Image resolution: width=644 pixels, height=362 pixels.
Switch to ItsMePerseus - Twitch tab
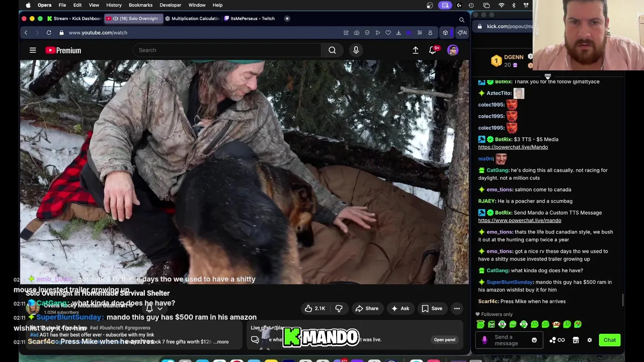click(x=251, y=19)
